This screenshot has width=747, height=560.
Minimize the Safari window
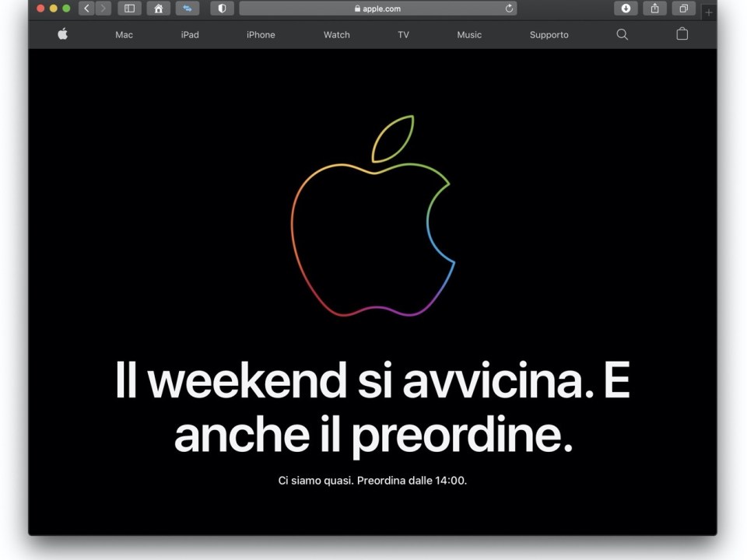(54, 8)
